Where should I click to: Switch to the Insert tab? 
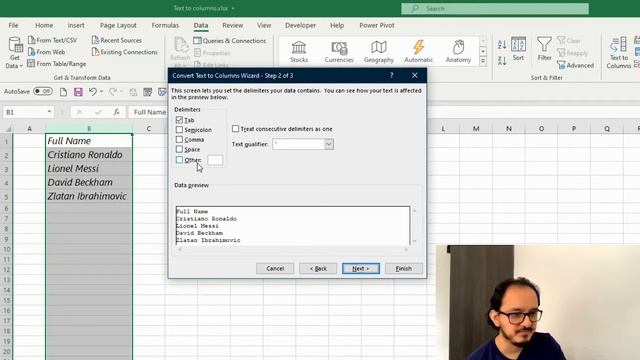click(x=76, y=25)
